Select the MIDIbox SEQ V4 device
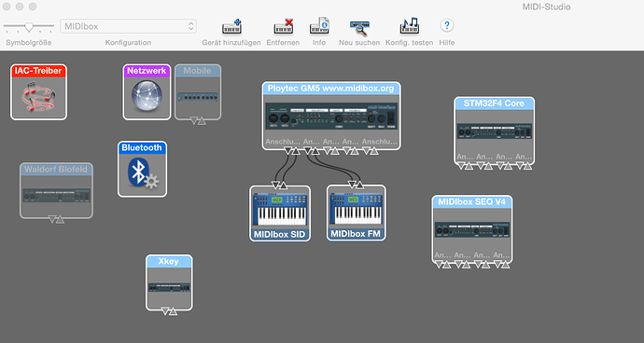Image resolution: width=644 pixels, height=343 pixels. tap(472, 229)
